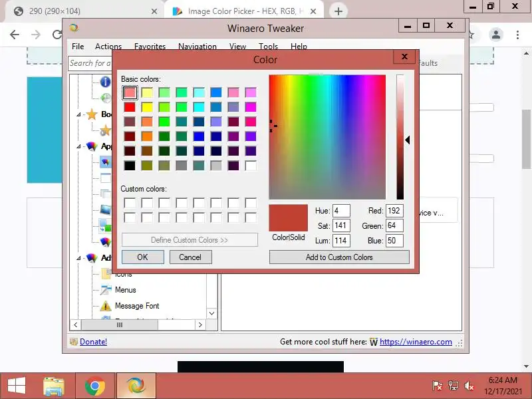
Task: Click the network tray icon
Action: (453, 386)
